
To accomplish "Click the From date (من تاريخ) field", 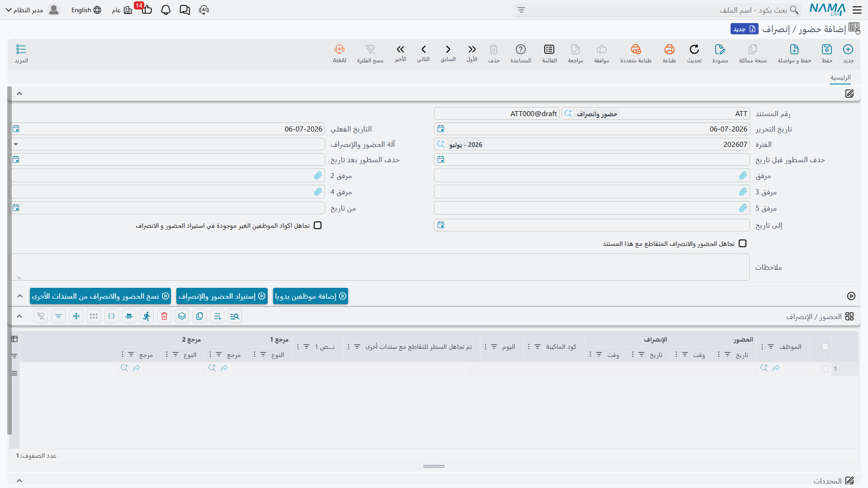I will coord(167,208).
